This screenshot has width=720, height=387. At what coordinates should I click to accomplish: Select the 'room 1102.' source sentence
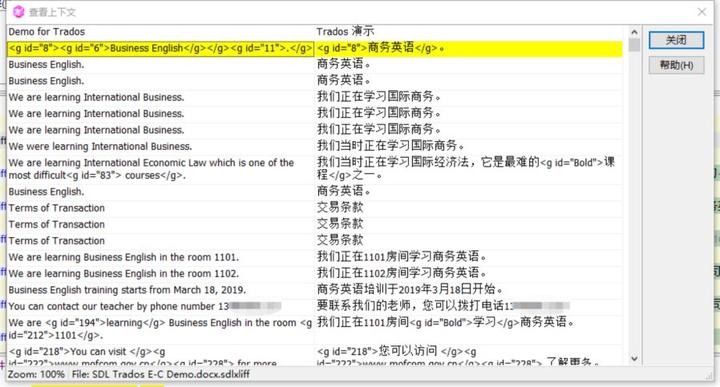click(160, 274)
